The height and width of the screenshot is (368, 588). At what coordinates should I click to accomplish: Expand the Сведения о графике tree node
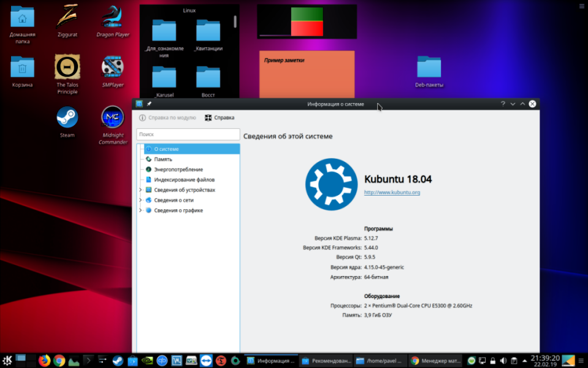(x=140, y=210)
